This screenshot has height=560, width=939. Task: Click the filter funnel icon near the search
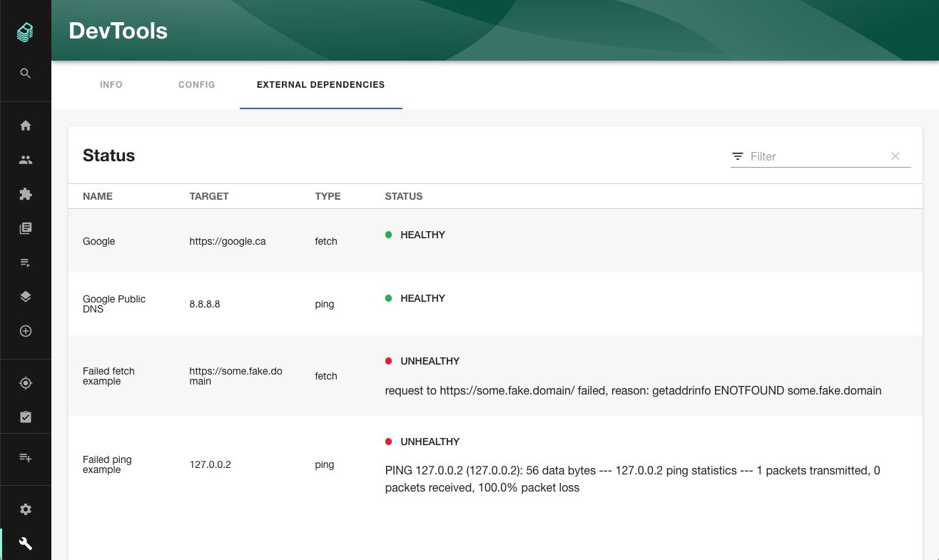[x=737, y=156]
